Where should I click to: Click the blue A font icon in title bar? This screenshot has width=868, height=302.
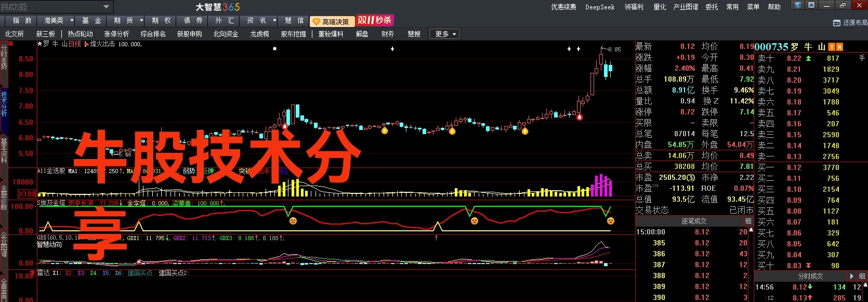(811, 5)
